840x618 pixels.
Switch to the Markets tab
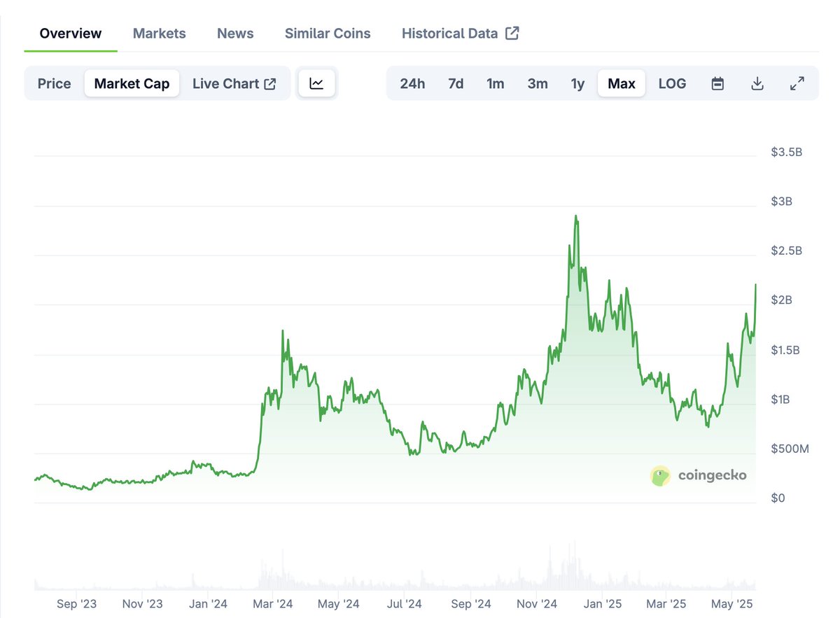point(160,33)
